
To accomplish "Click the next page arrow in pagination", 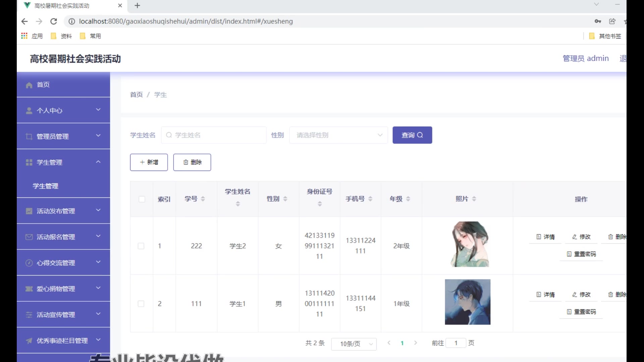I will coord(416,343).
